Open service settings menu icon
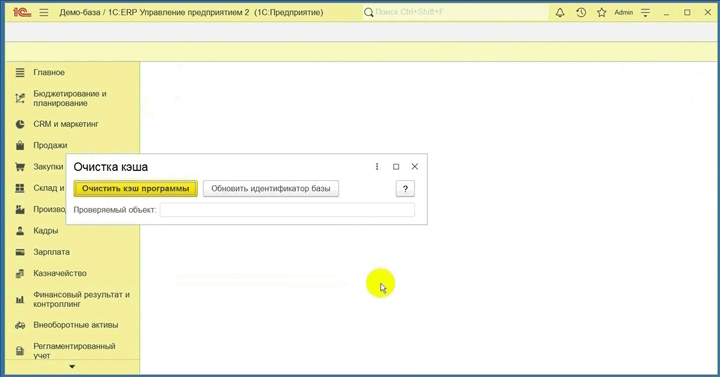This screenshot has width=720, height=377. tap(645, 13)
